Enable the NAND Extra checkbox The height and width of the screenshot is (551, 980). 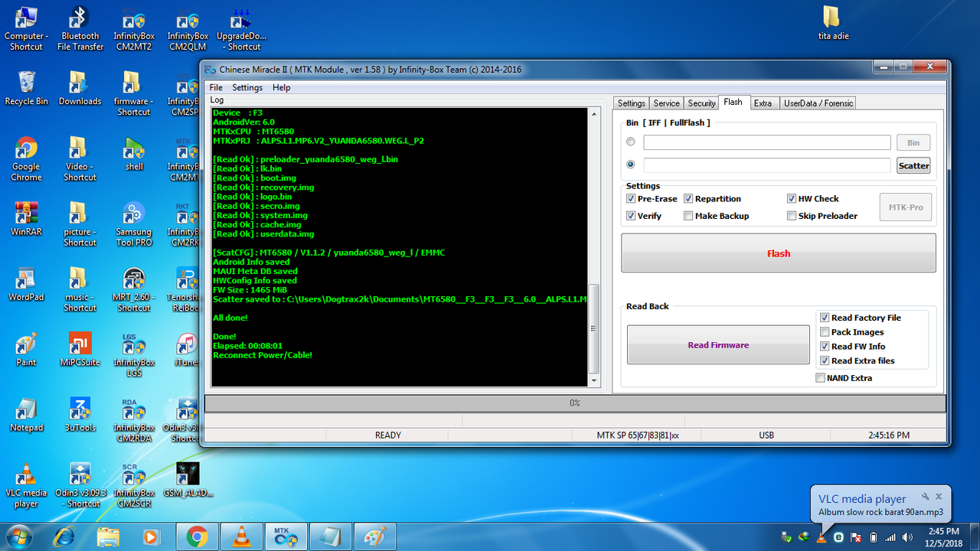[821, 378]
